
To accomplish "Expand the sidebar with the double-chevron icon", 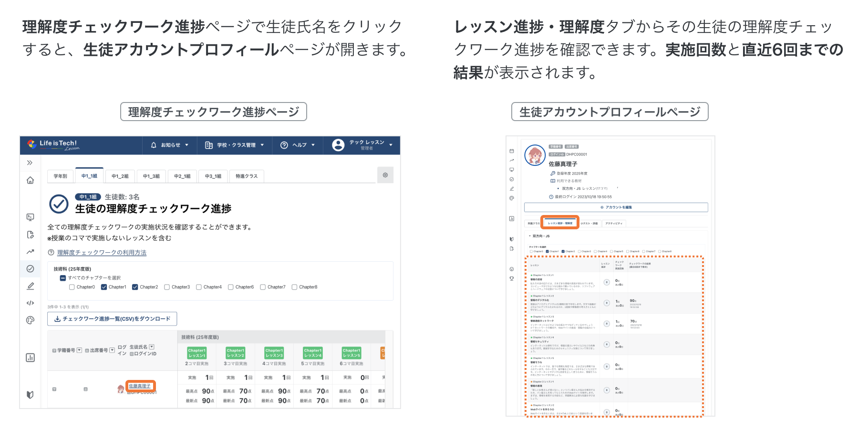I will pos(30,163).
